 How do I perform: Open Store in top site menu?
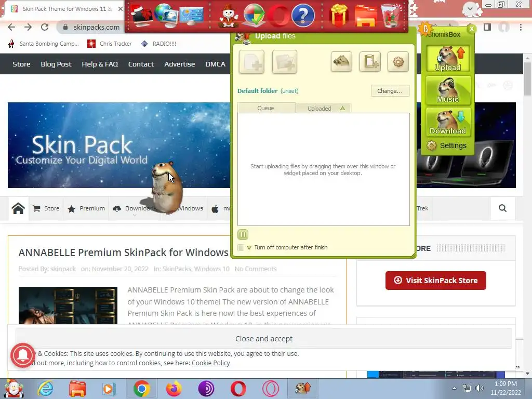21,64
